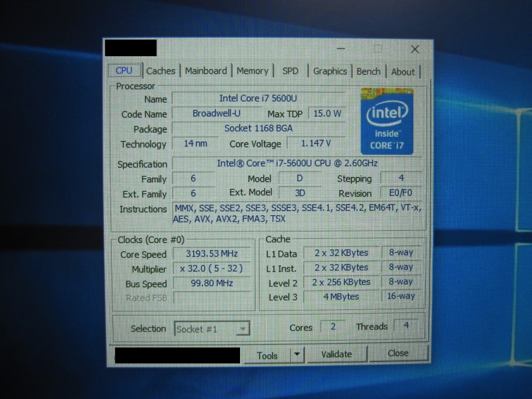532x399 pixels.
Task: Click the i7-5600U CPU @ 2.60GHz specification field
Action: 297,163
